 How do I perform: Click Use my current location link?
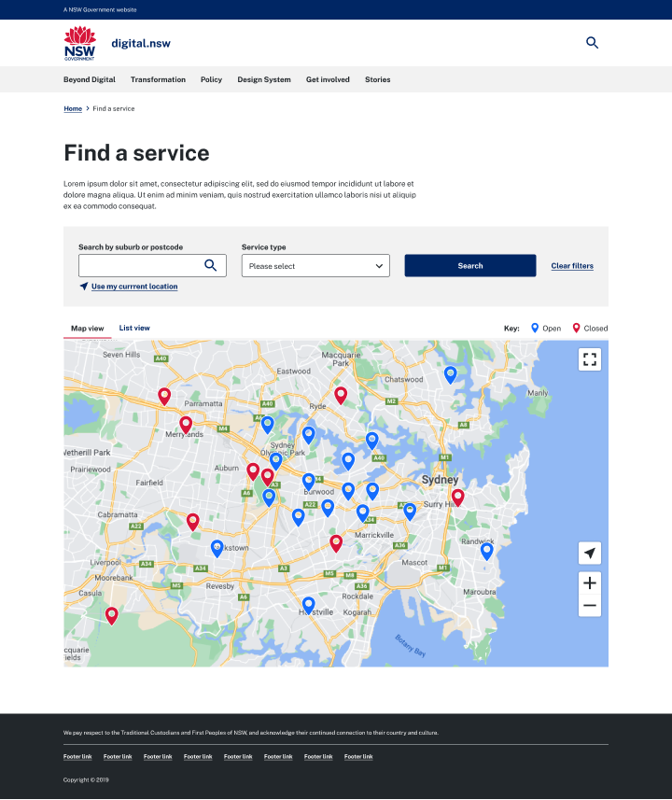(133, 287)
